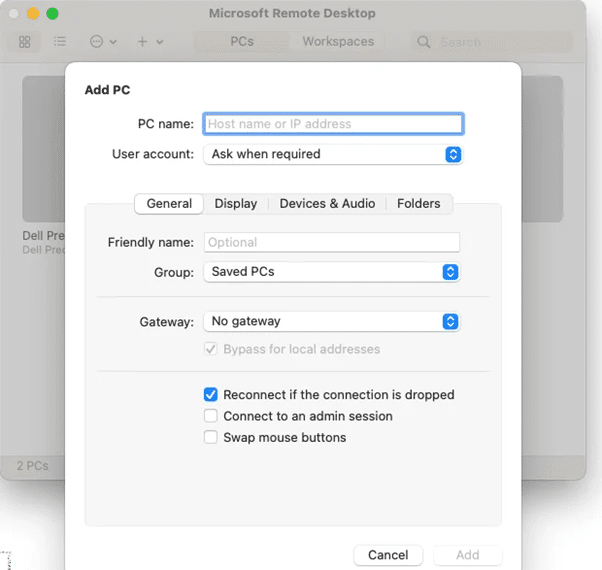The image size is (602, 570).
Task: Click the Friendly name optional field
Action: [332, 242]
